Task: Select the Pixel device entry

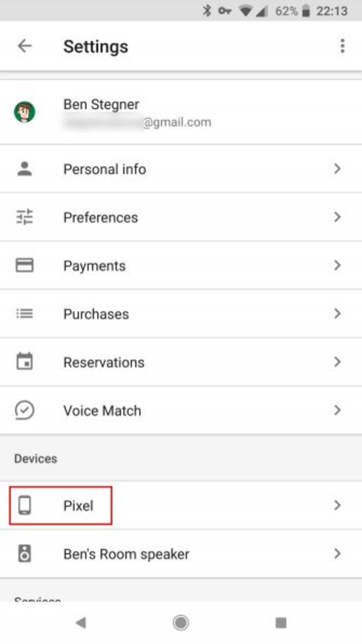Action: [x=78, y=506]
